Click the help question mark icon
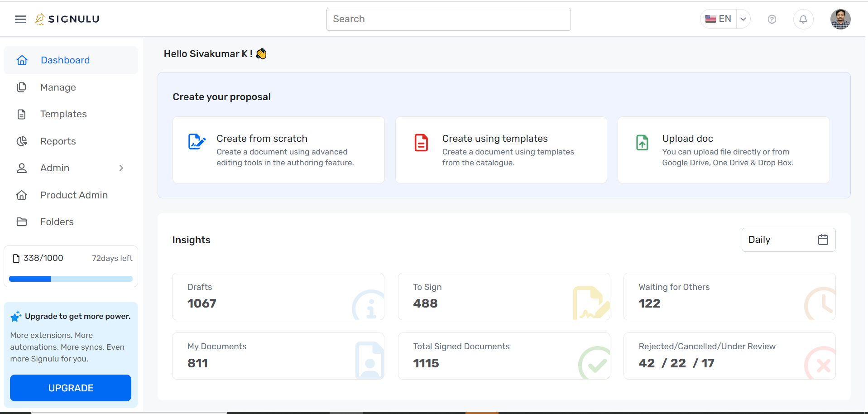Screen dimensions: 868x414 click(x=772, y=19)
